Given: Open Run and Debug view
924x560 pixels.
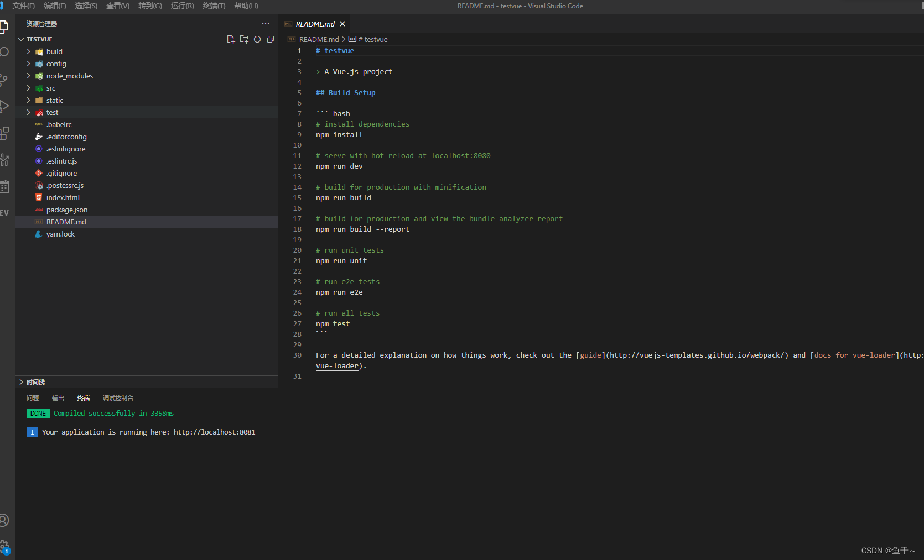Looking at the screenshot, I should tap(4, 106).
